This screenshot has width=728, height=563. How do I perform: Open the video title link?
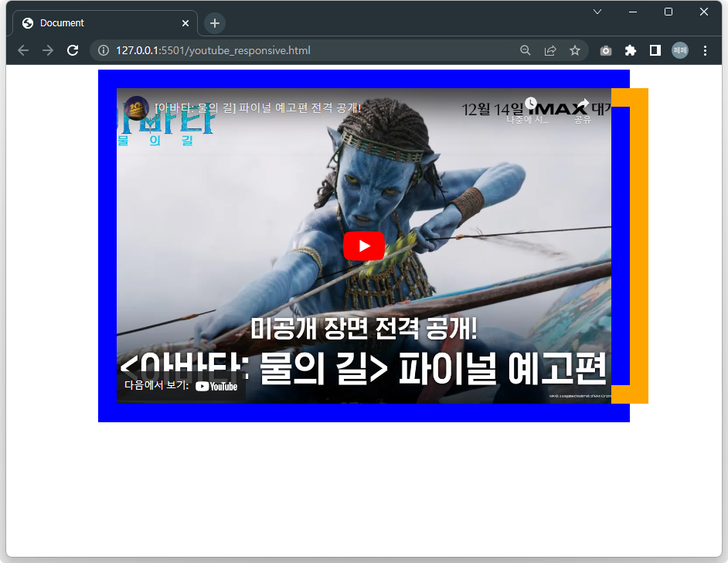(x=257, y=107)
